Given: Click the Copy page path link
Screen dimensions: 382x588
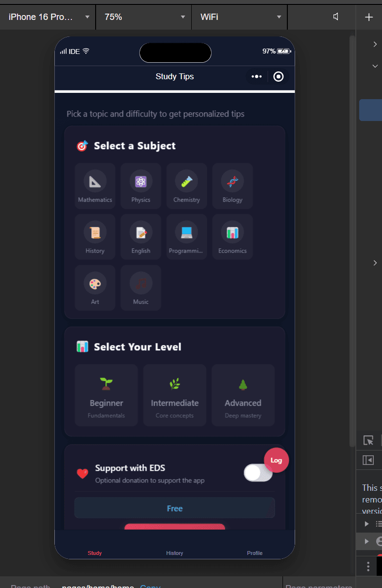Looking at the screenshot, I should click(149, 587).
